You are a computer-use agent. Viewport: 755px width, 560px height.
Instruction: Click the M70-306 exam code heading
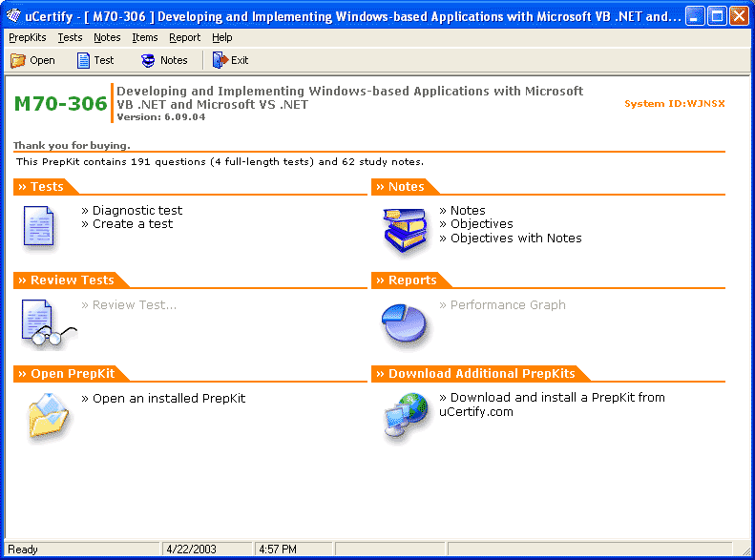point(61,103)
